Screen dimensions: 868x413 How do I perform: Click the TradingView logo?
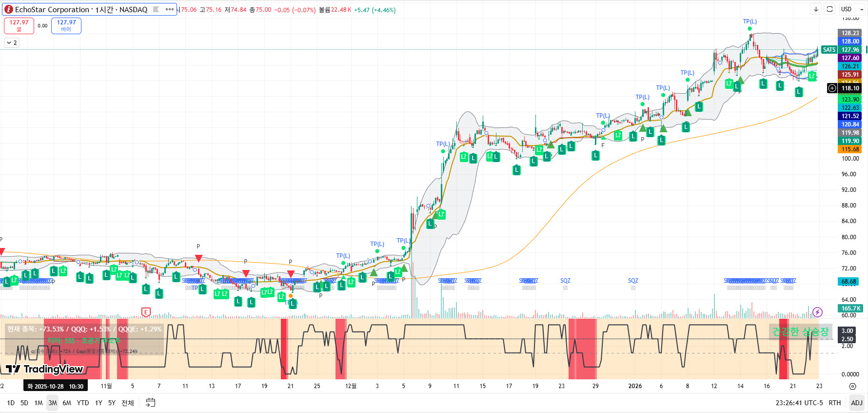[x=44, y=369]
